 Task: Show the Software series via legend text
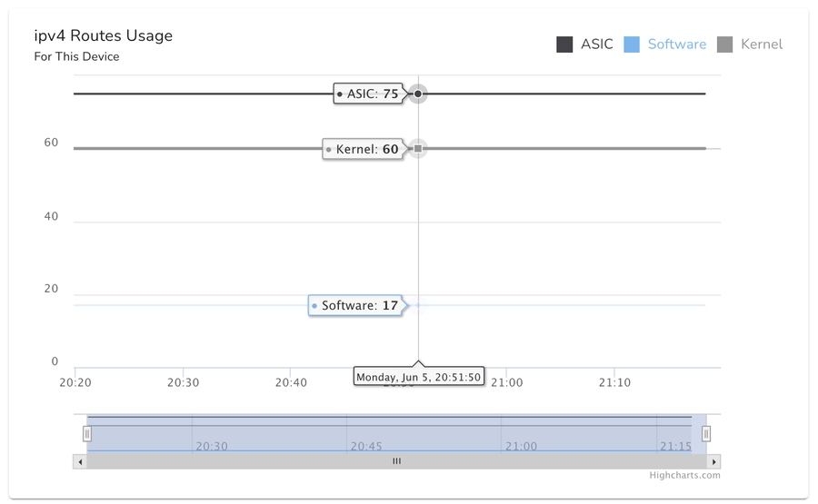pyautogui.click(x=676, y=44)
